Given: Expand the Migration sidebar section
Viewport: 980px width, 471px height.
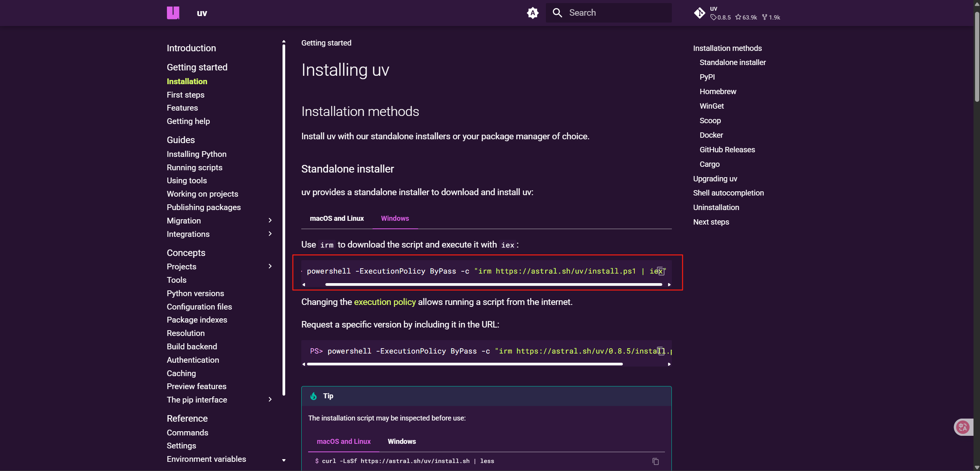Looking at the screenshot, I should (270, 220).
